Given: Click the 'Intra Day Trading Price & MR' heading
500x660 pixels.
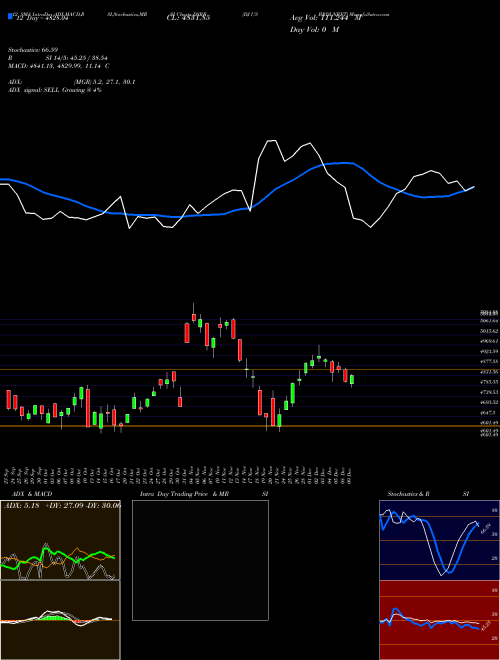Looking at the screenshot, I should (x=185, y=494).
